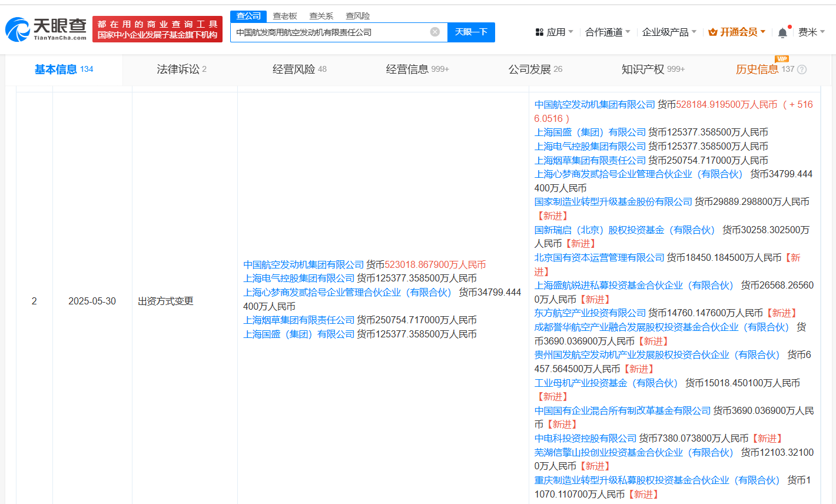Select the 查风险 search tab
This screenshot has width=836, height=504.
pyautogui.click(x=358, y=16)
